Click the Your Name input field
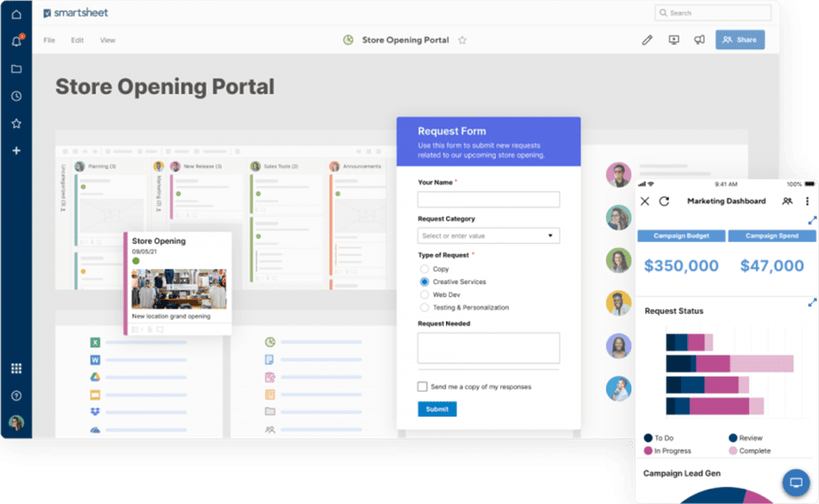Image resolution: width=819 pixels, height=504 pixels. 489,199
